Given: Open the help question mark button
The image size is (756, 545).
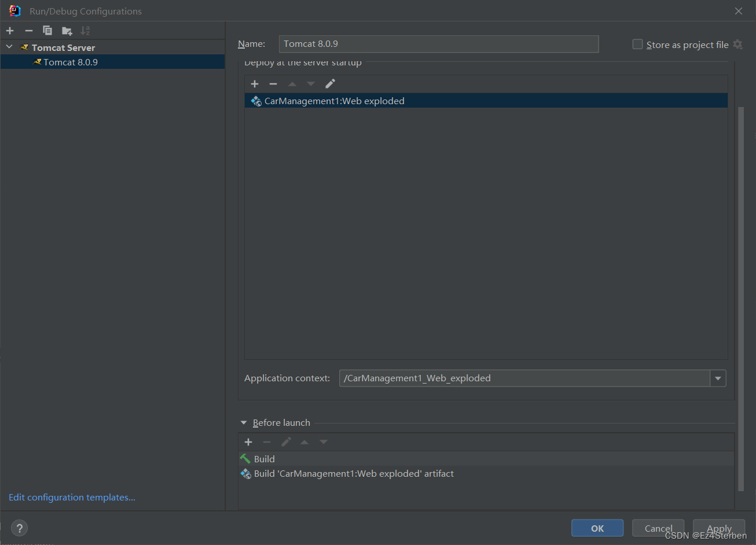Looking at the screenshot, I should [x=20, y=528].
